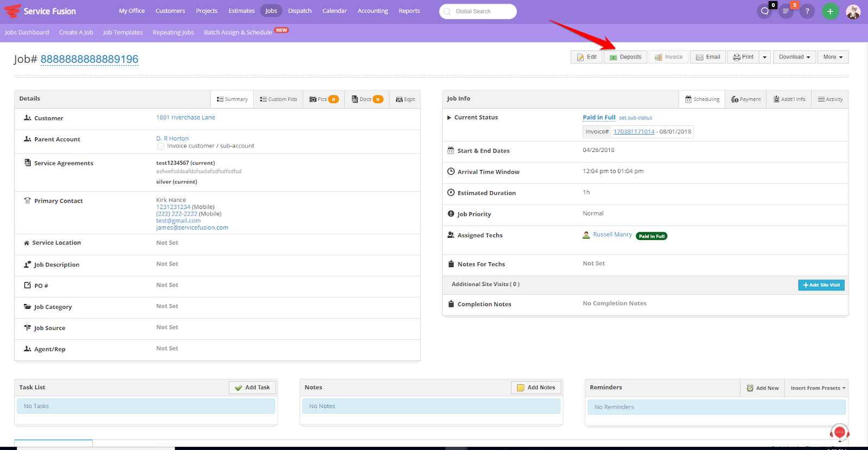
Task: Click the Invoice button
Action: click(668, 57)
